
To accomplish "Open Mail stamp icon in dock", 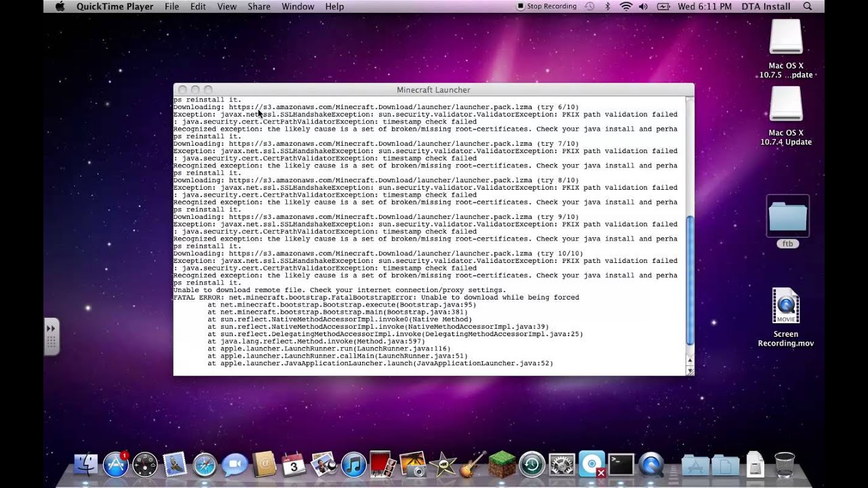I will click(175, 464).
